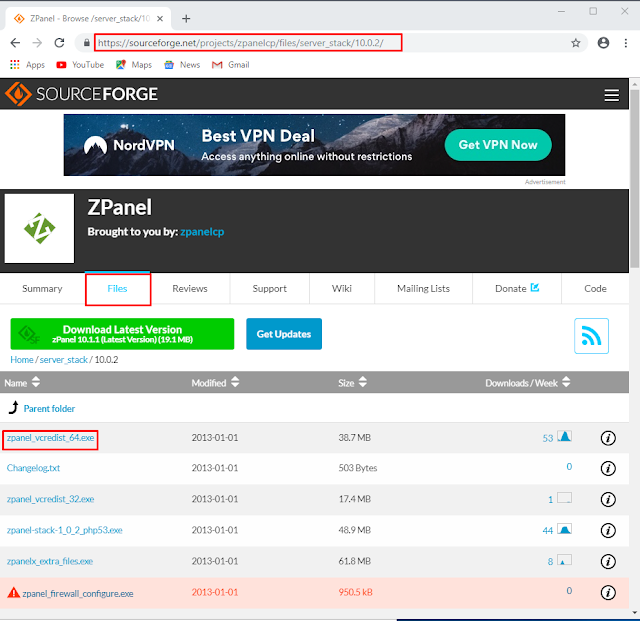Click the 53 downloads count link
The image size is (640, 621).
(x=548, y=438)
